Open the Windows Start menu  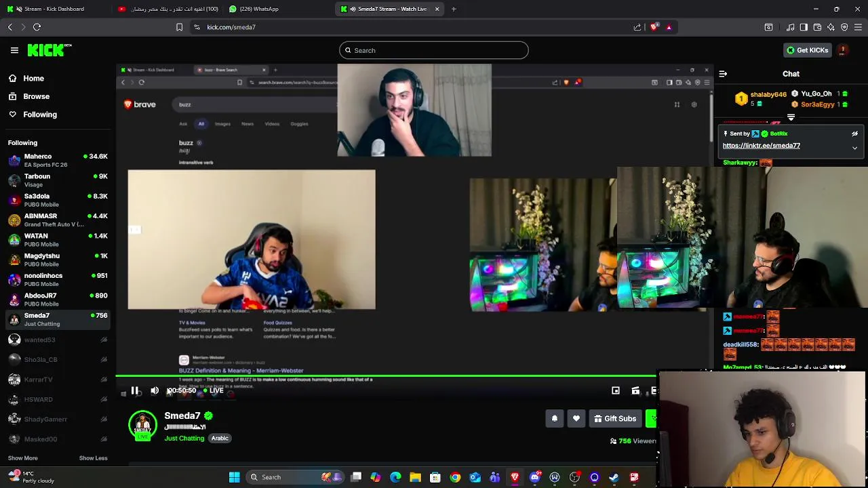coord(234,477)
